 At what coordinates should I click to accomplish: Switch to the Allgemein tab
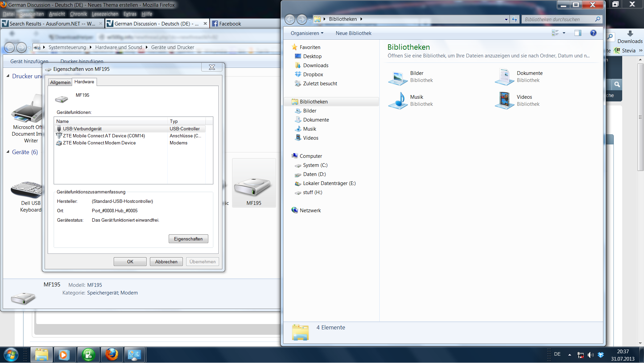[x=60, y=82]
